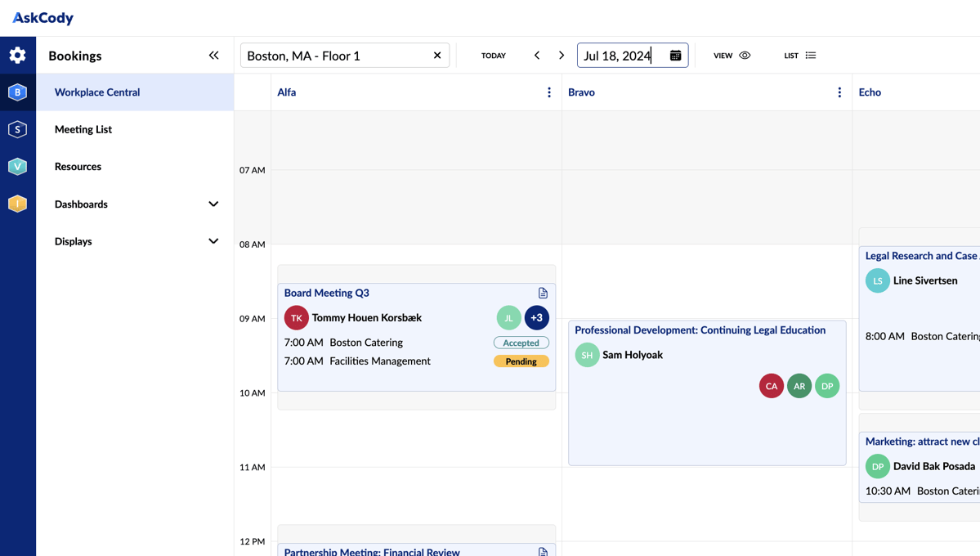Viewport: 980px width, 556px height.
Task: Go to the next day using the right arrow
Action: (561, 55)
